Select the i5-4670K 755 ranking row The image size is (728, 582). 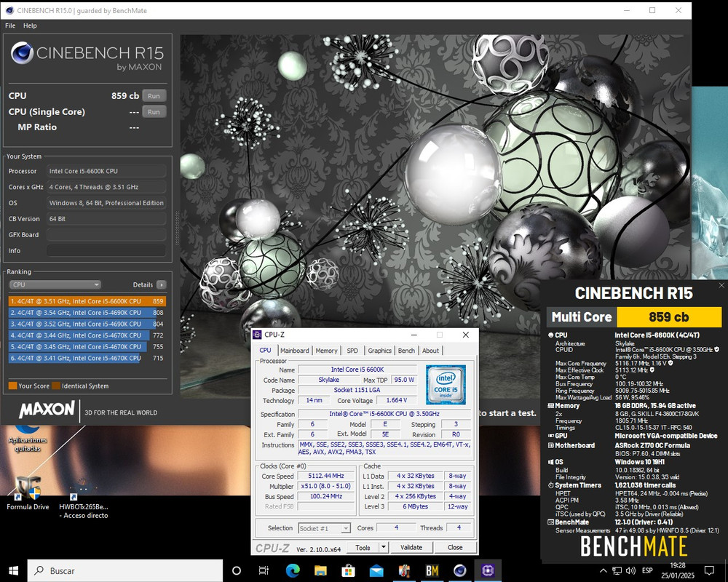tap(87, 347)
